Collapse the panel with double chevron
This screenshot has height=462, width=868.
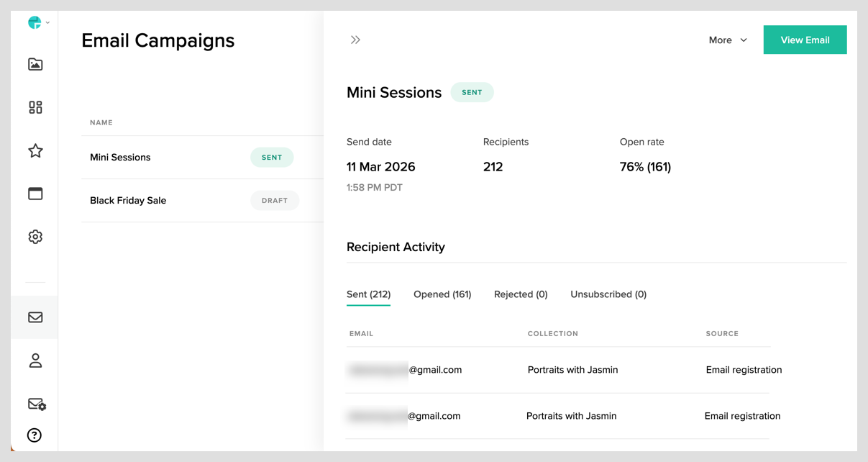[x=355, y=40]
